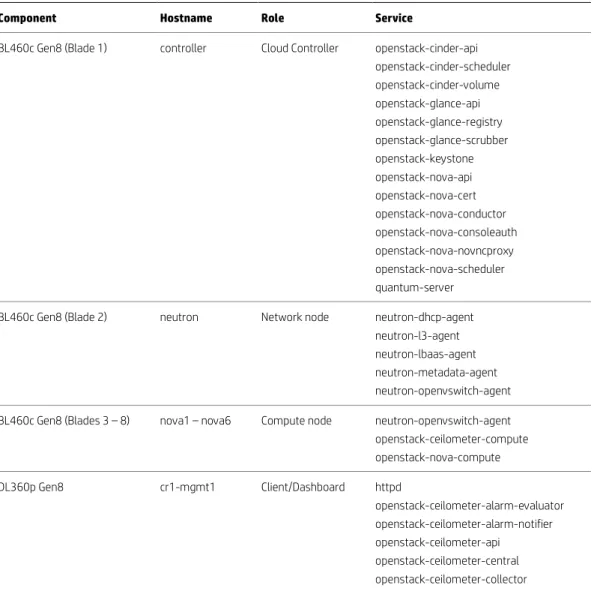Click the Service column header
Screen dimensions: 594x591
tap(394, 18)
